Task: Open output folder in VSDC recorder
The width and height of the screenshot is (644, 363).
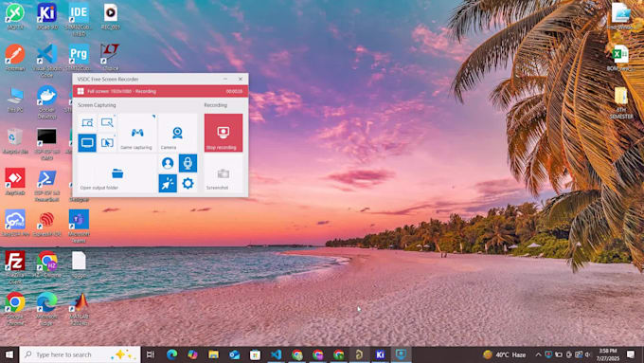Action: click(116, 174)
